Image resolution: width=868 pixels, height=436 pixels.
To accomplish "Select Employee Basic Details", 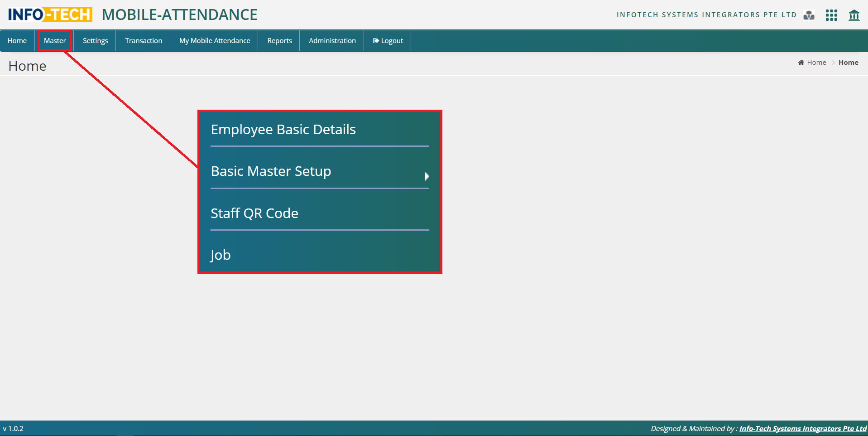I will [283, 130].
